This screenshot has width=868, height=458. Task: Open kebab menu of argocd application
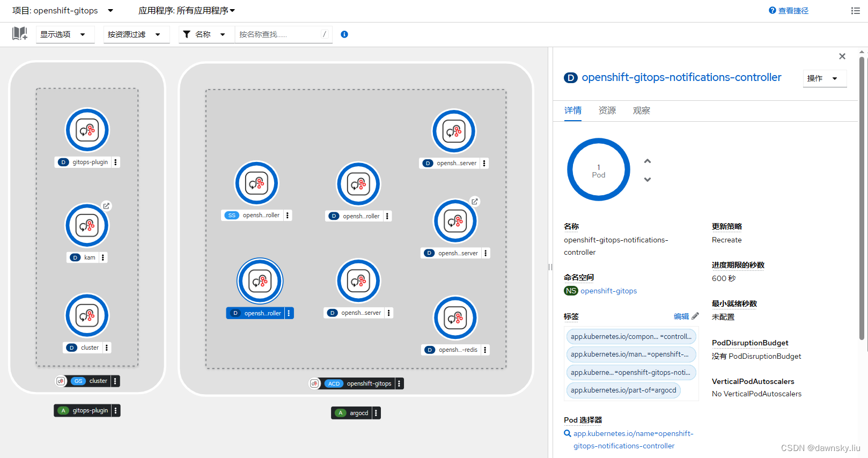(x=376, y=413)
